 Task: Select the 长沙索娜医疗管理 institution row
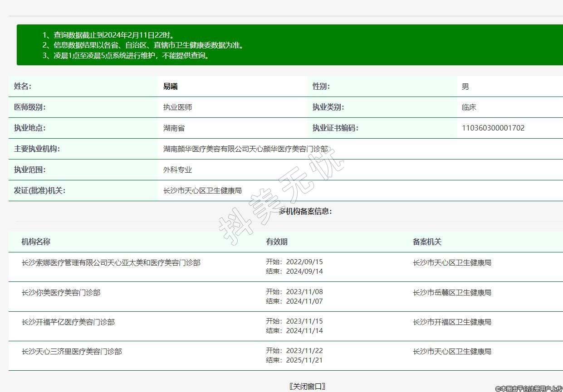click(x=111, y=262)
